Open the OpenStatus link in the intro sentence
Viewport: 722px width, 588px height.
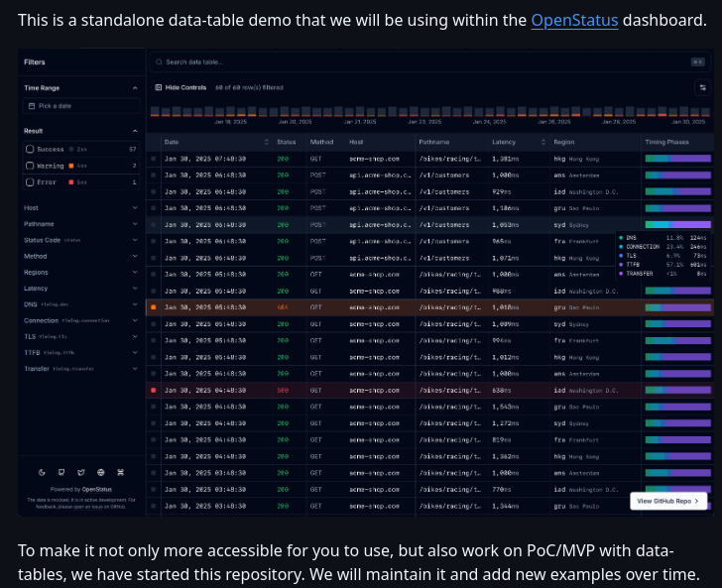coord(574,20)
